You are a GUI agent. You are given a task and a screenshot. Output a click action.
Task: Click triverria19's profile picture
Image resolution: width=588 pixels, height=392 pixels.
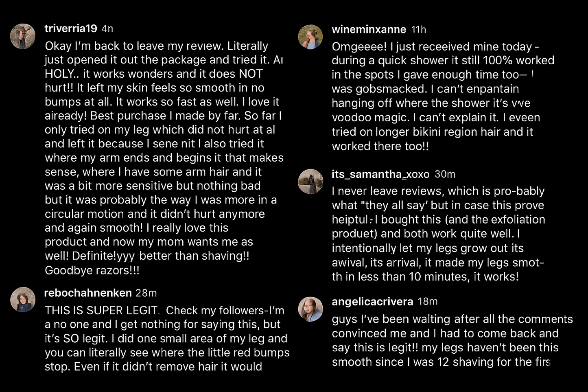(23, 36)
